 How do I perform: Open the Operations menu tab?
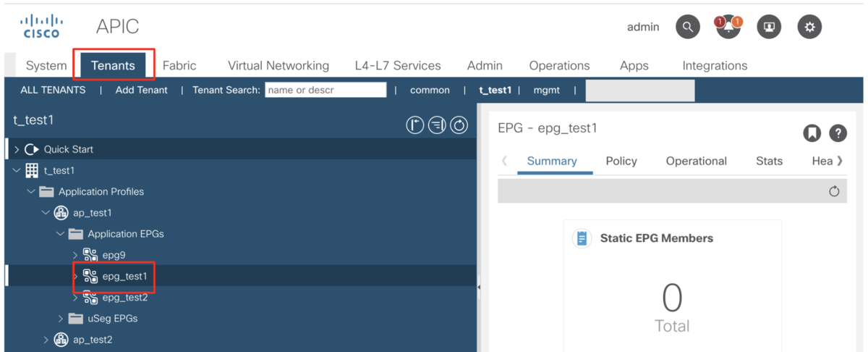click(559, 65)
